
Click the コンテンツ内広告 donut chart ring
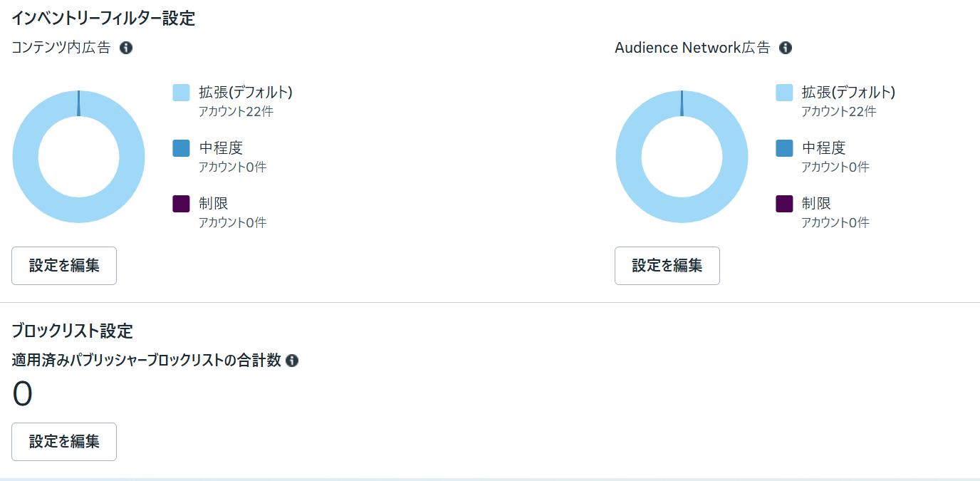click(x=26, y=157)
